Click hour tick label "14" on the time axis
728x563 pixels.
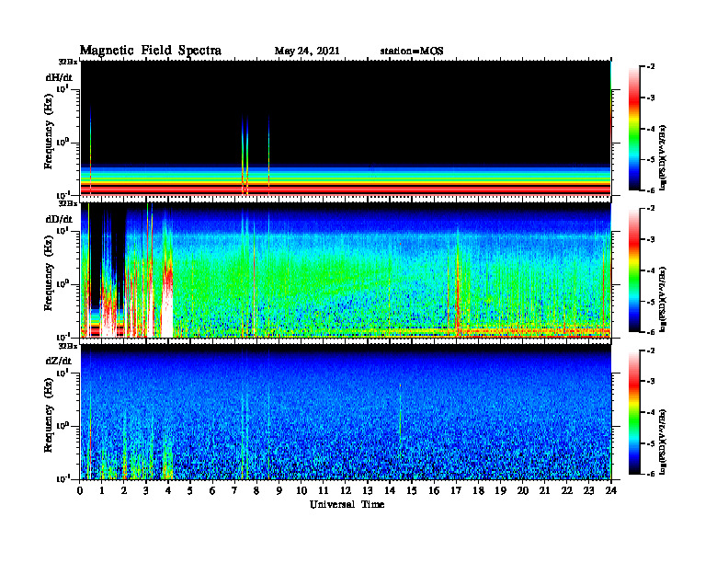[x=390, y=490]
